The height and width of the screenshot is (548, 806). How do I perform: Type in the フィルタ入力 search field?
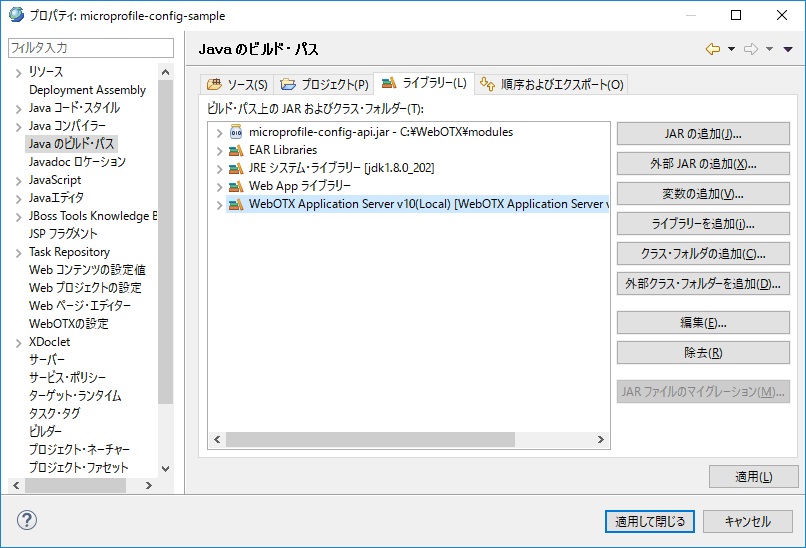click(90, 48)
